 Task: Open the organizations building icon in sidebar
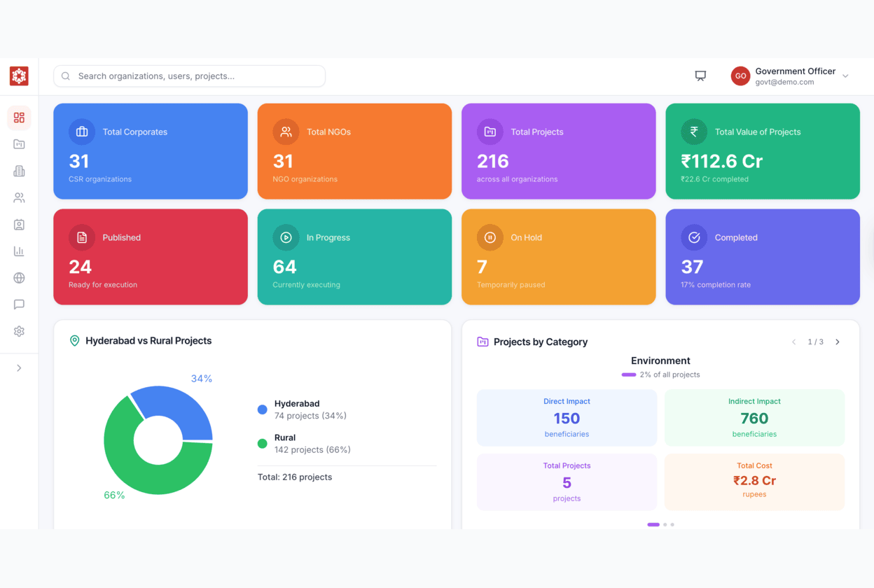tap(19, 171)
